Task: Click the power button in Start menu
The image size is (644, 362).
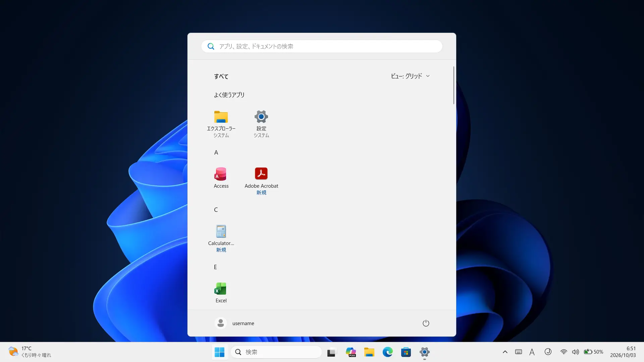Action: coord(426,323)
